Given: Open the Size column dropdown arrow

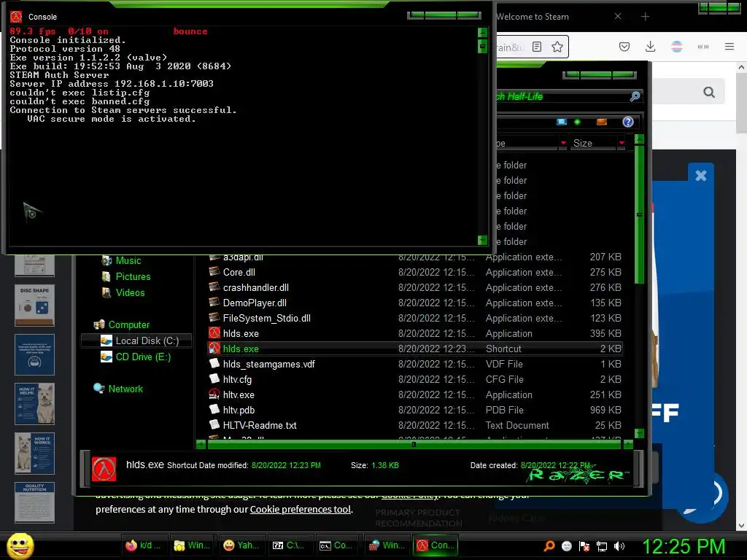Looking at the screenshot, I should (x=622, y=143).
